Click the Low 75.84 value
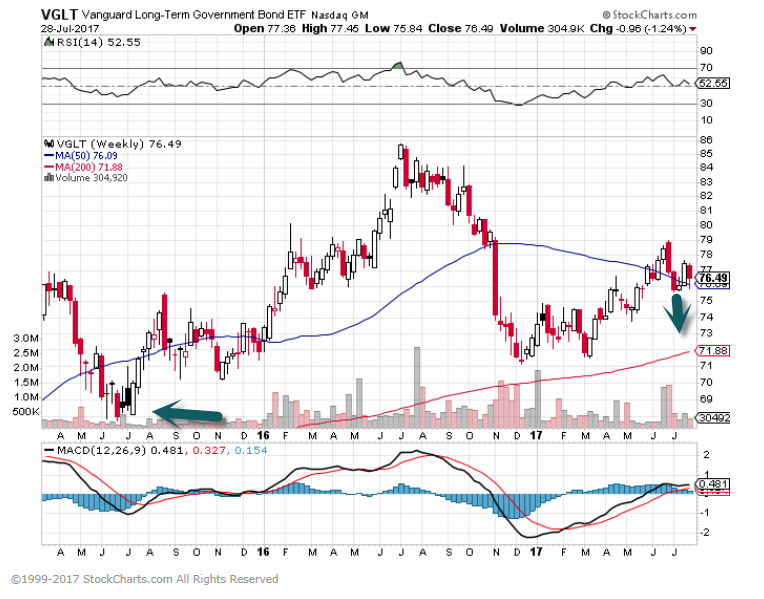764x599 pixels. tap(394, 29)
